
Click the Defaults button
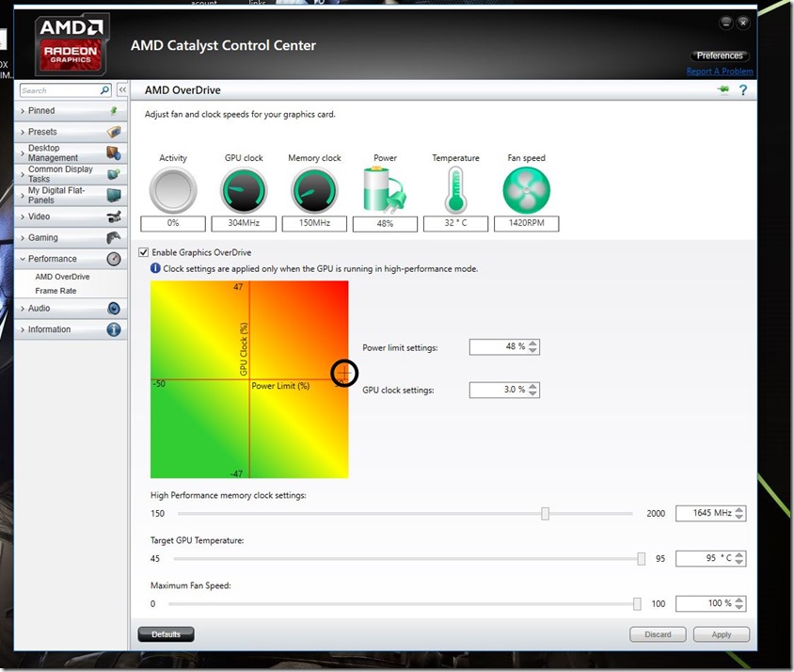pyautogui.click(x=167, y=634)
